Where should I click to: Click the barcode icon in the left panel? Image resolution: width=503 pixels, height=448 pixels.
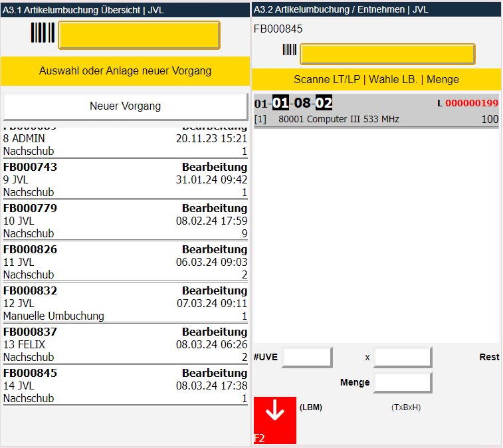click(43, 33)
